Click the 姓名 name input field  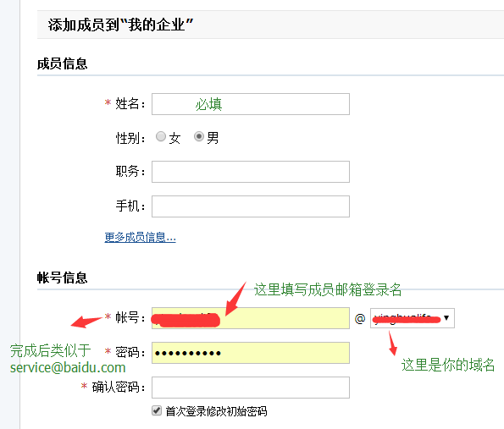[x=251, y=104]
